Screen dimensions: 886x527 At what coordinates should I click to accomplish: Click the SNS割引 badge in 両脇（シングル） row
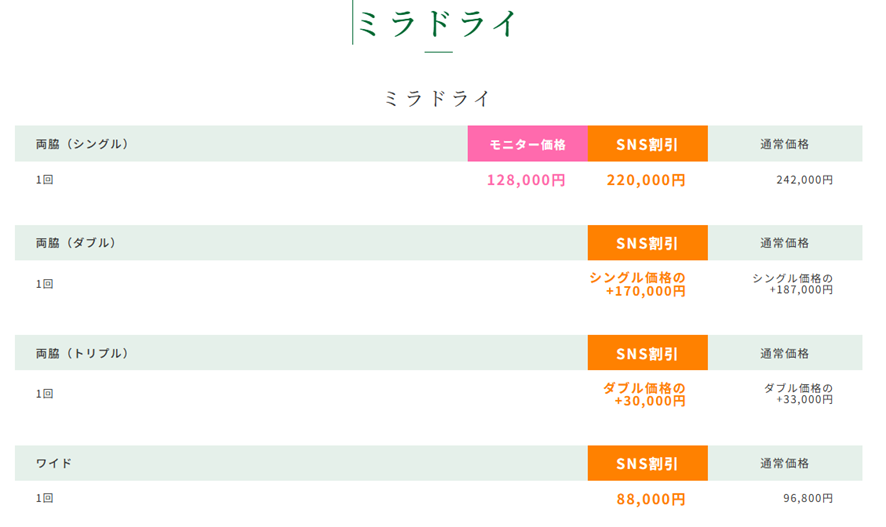647,144
